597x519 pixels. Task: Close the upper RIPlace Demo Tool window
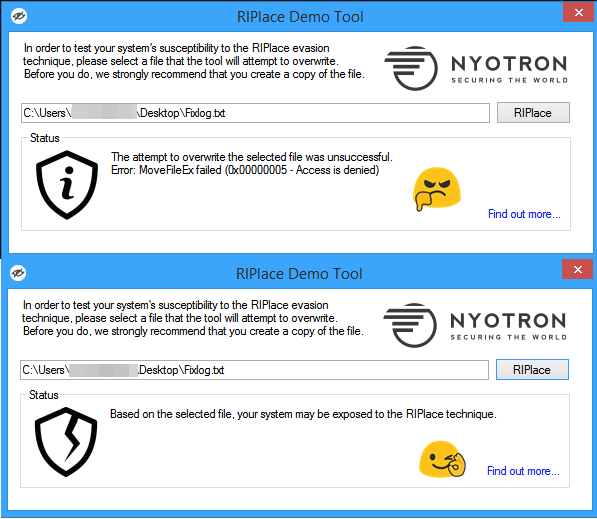579,12
